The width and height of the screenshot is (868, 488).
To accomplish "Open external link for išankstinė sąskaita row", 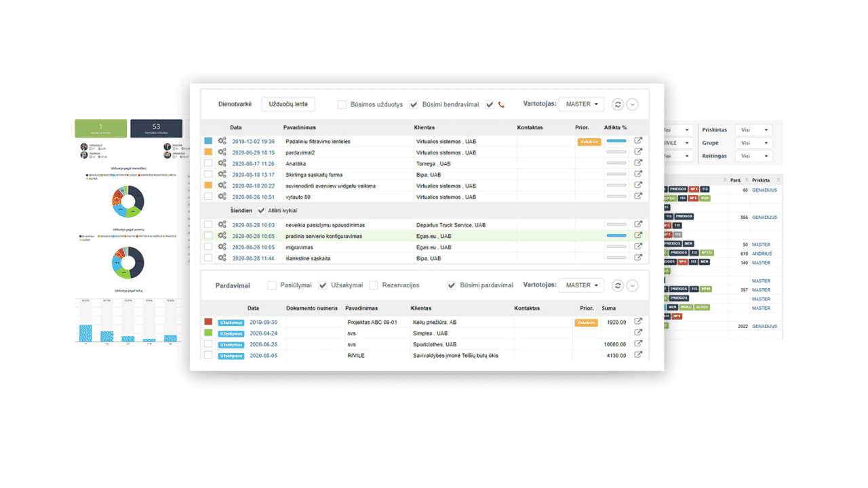I will click(638, 258).
